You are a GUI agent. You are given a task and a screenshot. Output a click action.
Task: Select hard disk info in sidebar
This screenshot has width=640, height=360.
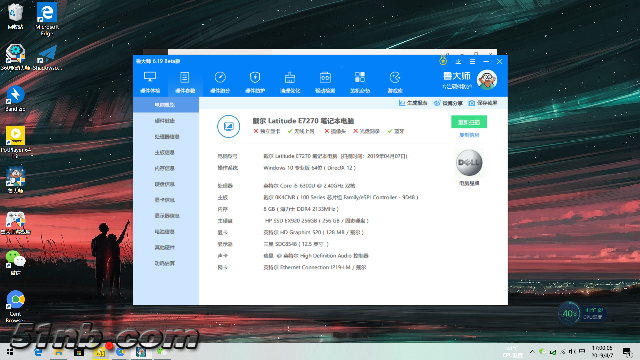[x=166, y=184]
